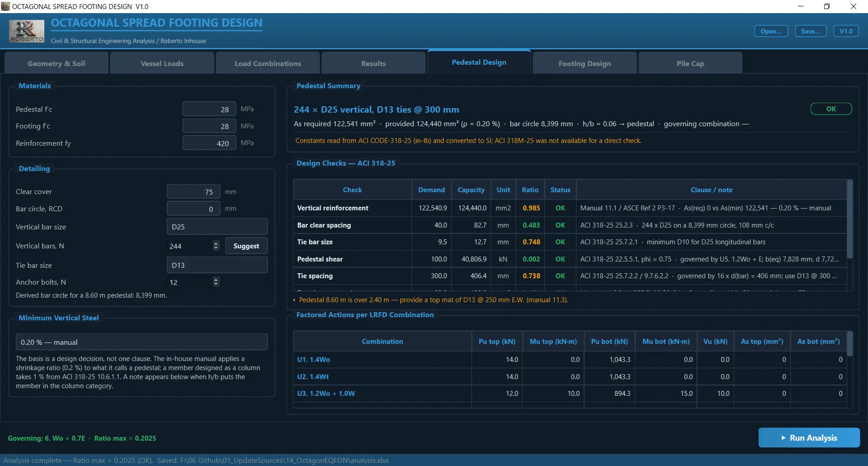Click the octagonal spread footing design title link
This screenshot has height=466, width=868.
pyautogui.click(x=156, y=23)
